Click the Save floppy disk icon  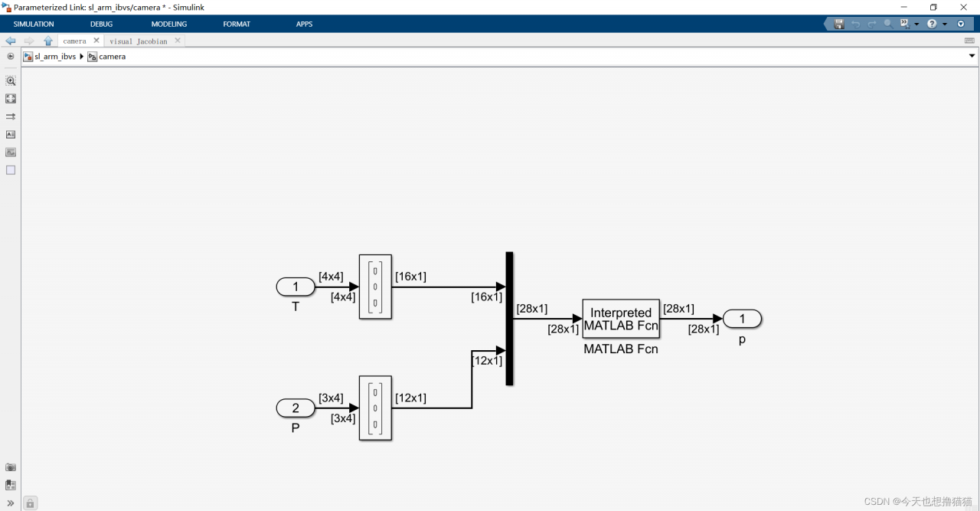(x=839, y=24)
